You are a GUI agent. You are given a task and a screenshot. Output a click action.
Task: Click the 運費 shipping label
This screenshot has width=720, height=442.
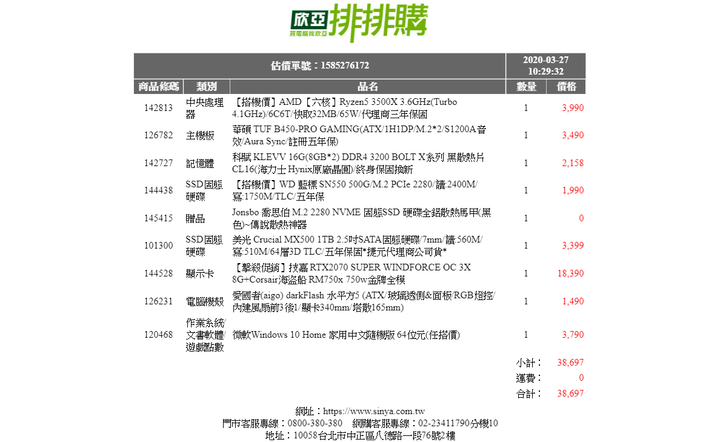pyautogui.click(x=529, y=378)
